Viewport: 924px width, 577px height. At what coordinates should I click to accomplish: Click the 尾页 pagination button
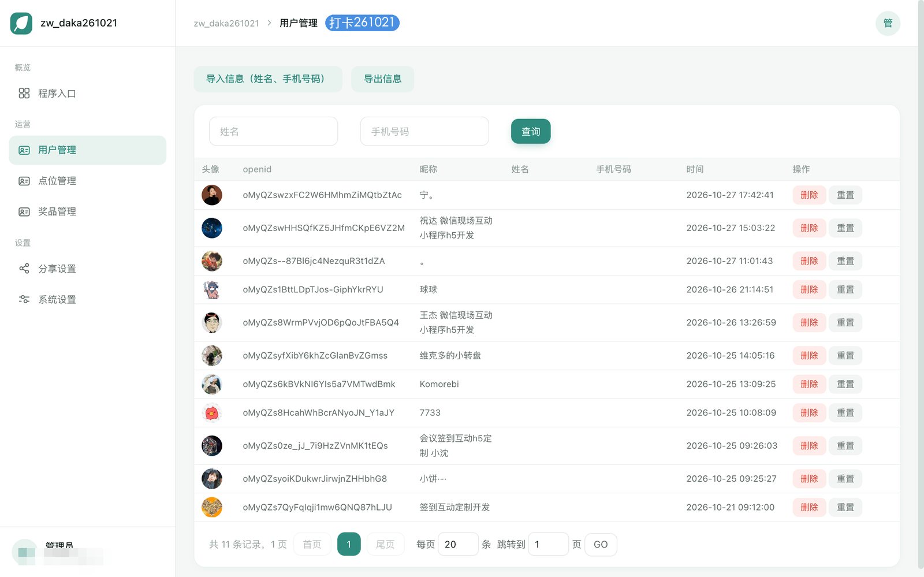click(385, 544)
